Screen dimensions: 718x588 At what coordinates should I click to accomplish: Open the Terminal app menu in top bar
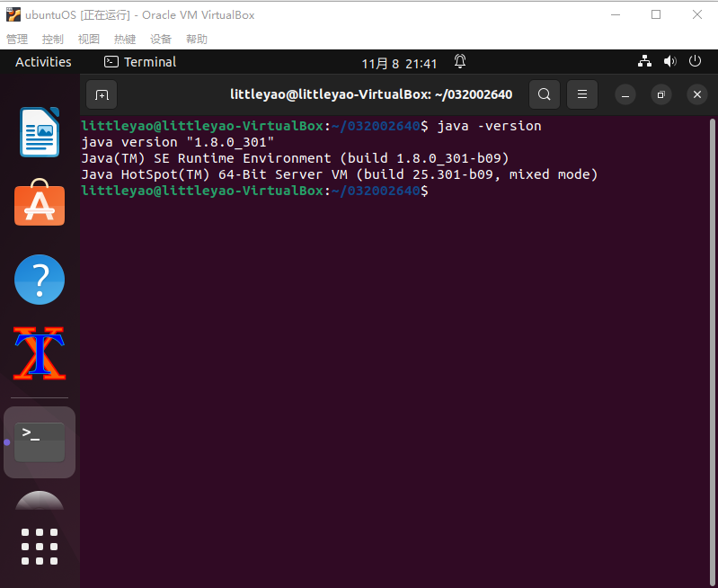140,62
